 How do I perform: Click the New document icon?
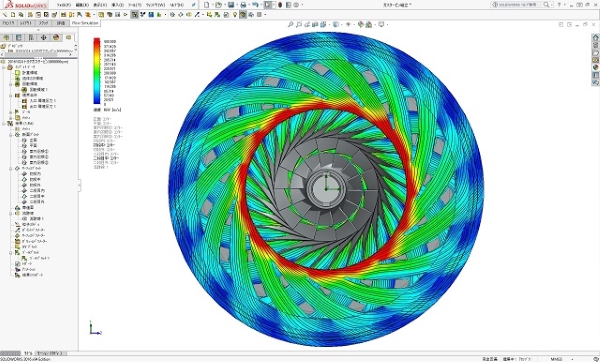pyautogui.click(x=207, y=5)
